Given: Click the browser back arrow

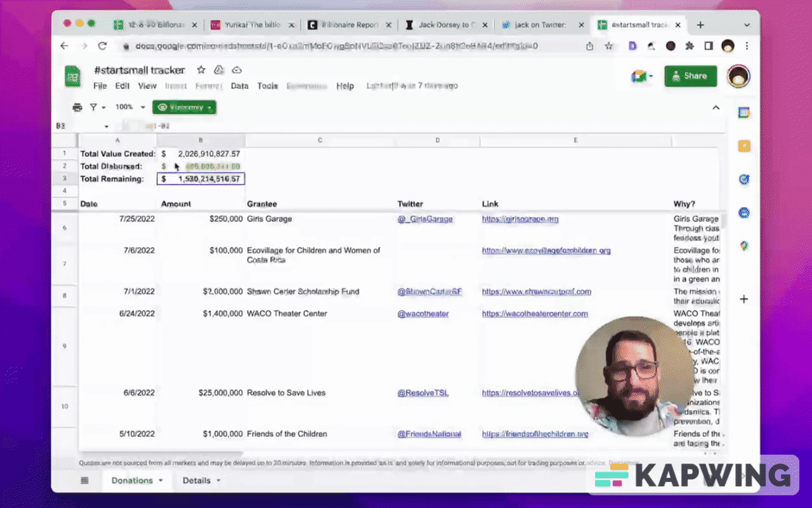Looking at the screenshot, I should (x=64, y=46).
